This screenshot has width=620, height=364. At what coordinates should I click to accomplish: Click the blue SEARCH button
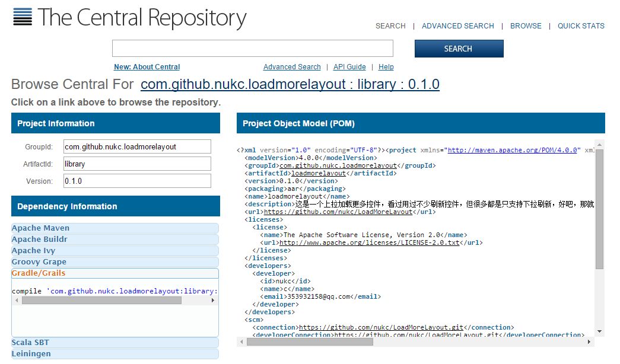[459, 49]
